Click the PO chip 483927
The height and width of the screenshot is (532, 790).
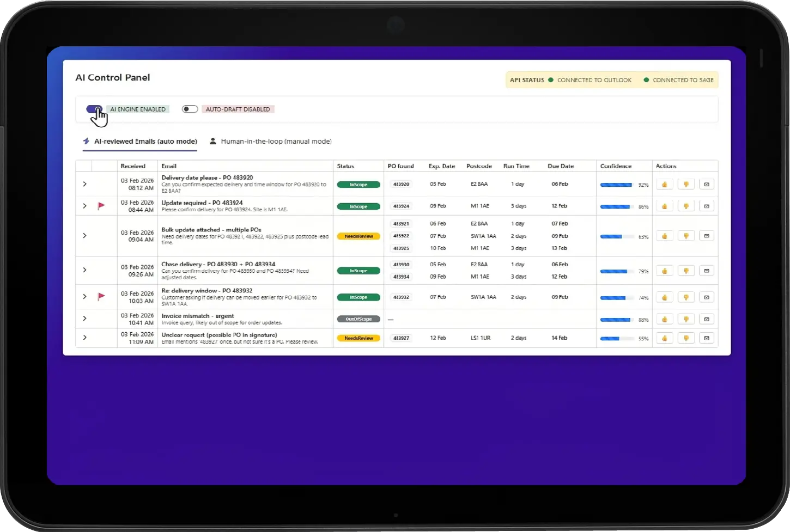[401, 338]
